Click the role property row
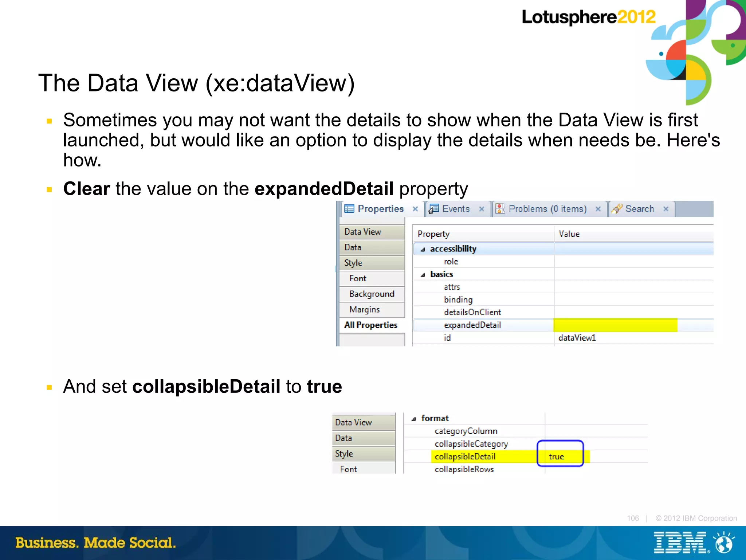The width and height of the screenshot is (746, 560). pos(563,262)
